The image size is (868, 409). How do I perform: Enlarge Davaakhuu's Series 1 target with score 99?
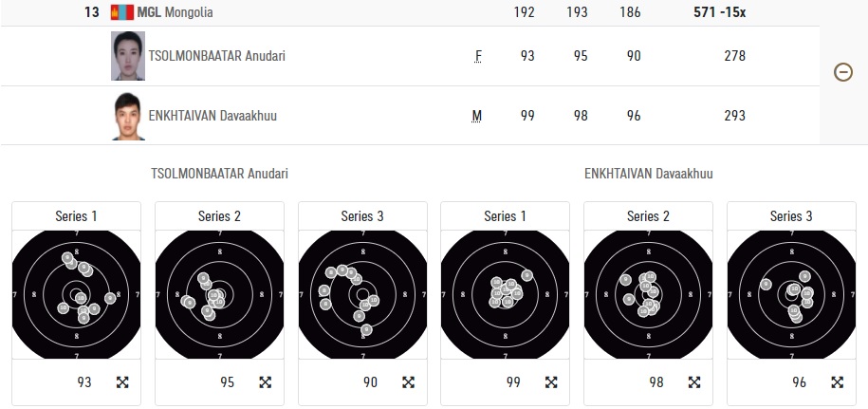(551, 382)
